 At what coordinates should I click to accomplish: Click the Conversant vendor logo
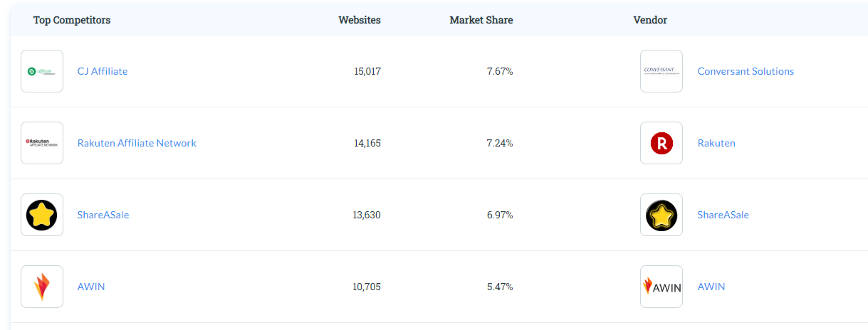[x=662, y=71]
